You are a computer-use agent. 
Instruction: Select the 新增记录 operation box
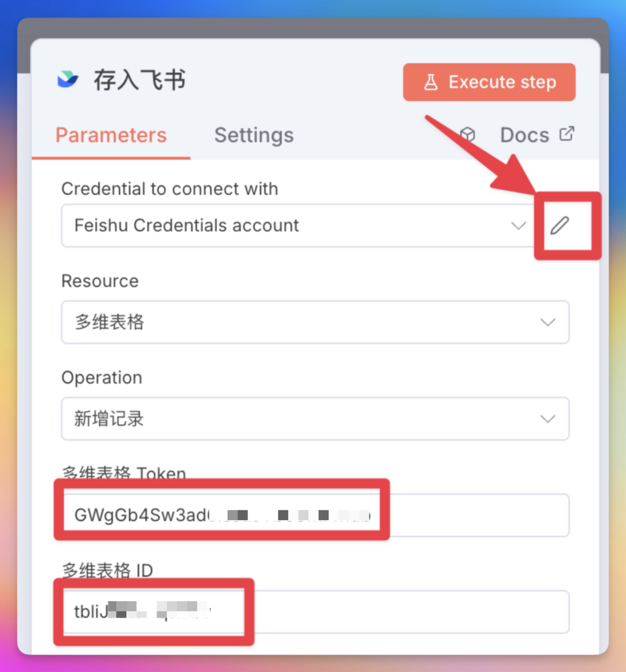point(315,419)
